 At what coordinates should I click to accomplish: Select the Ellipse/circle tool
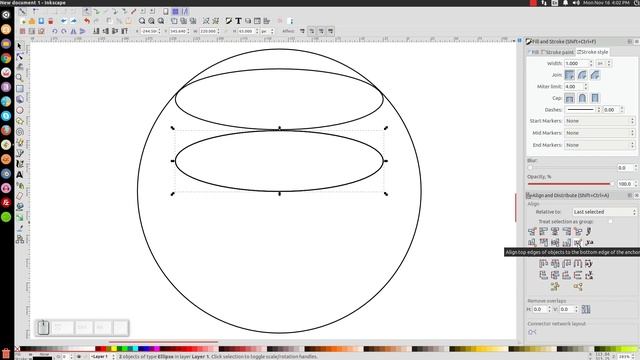tap(20, 110)
